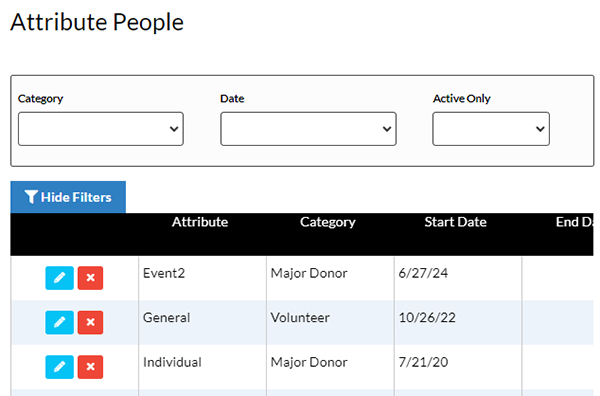
Task: Click Major Donor in the Individual row
Action: [309, 362]
